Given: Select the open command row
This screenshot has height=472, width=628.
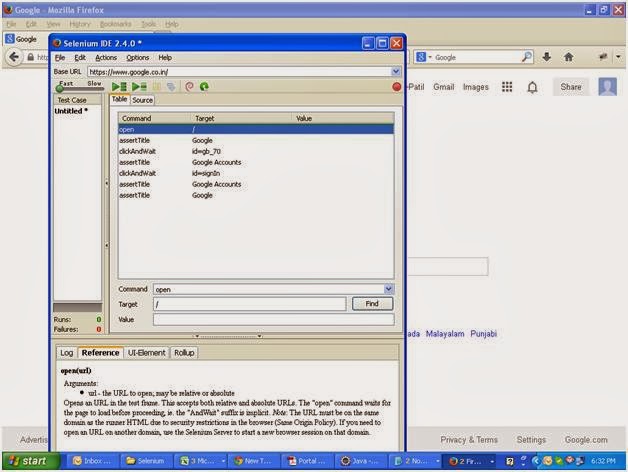Looking at the screenshot, I should point(256,129).
